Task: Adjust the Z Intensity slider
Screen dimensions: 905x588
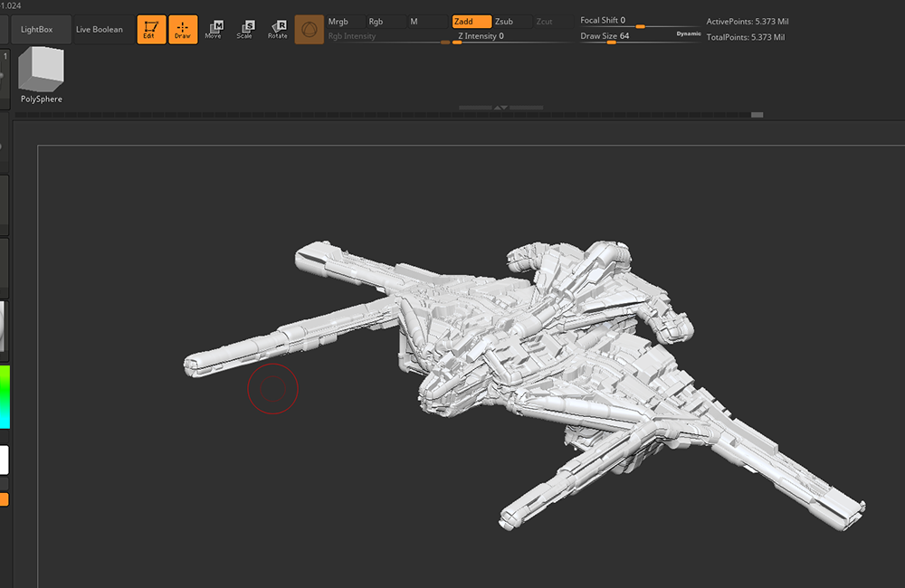Action: click(x=512, y=36)
